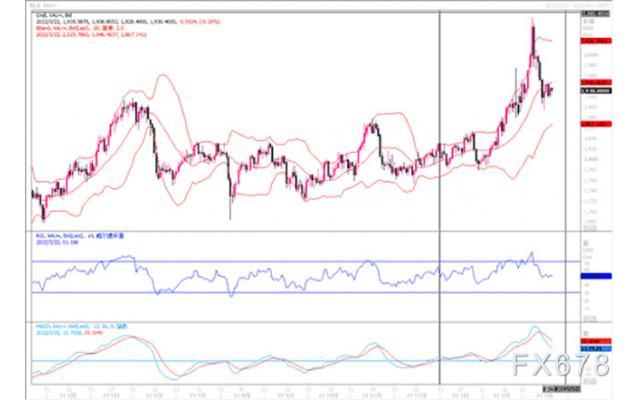
Task: Click the red MACD signal value label
Action: [x=596, y=341]
